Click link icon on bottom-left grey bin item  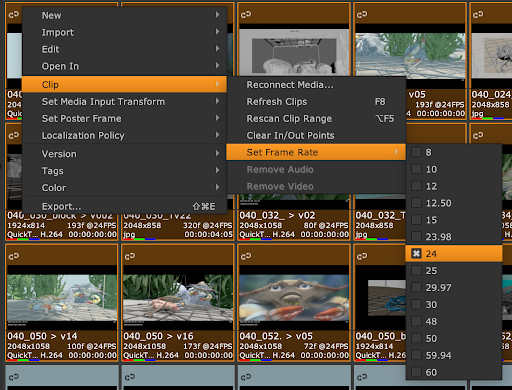point(14,377)
